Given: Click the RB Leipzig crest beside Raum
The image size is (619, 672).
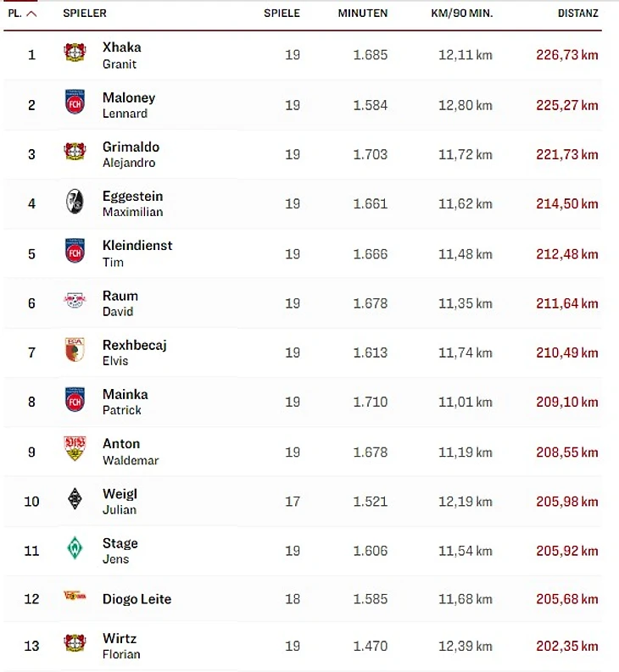Looking at the screenshot, I should coord(75,301).
